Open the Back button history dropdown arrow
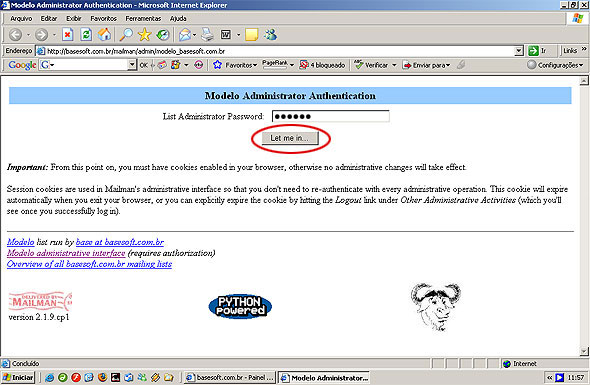 click(28, 35)
